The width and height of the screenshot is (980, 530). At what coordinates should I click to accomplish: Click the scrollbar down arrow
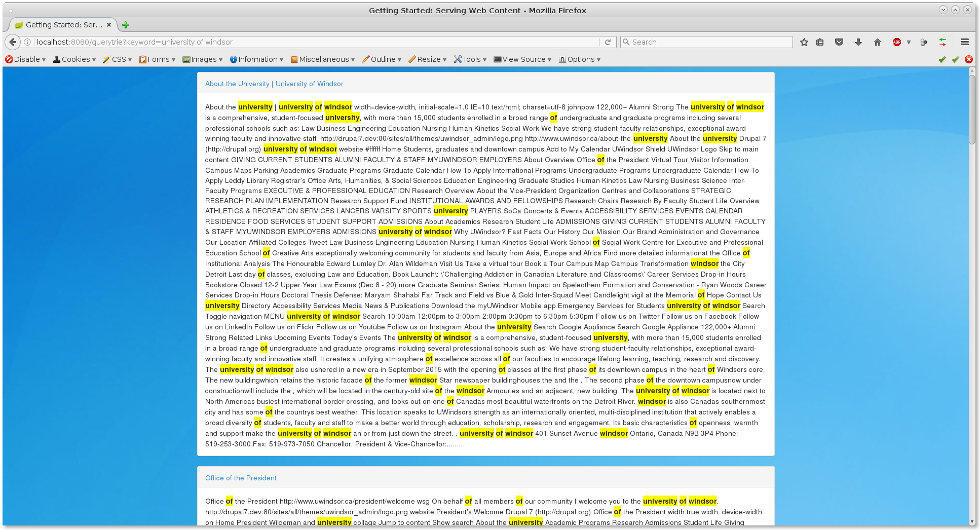pos(972,521)
